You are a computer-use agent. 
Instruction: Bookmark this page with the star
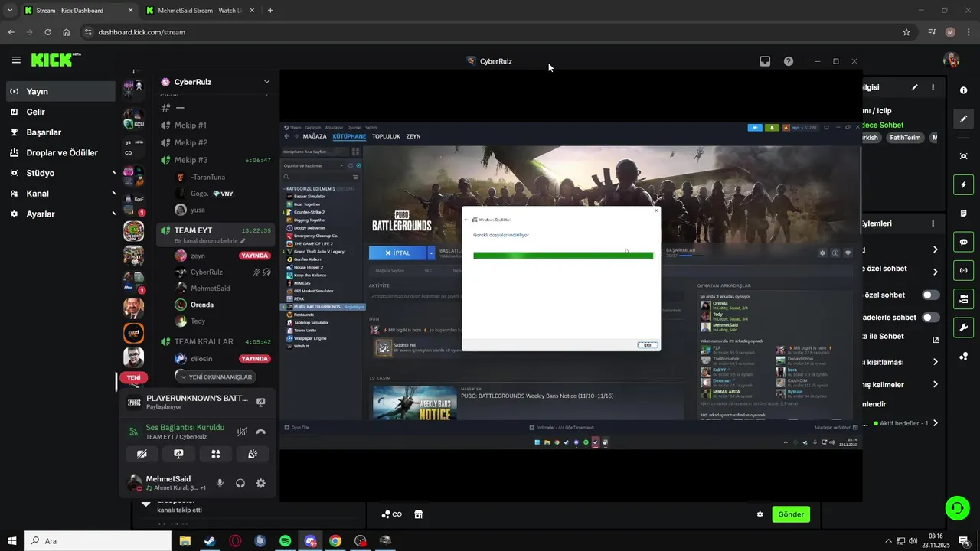(x=906, y=32)
